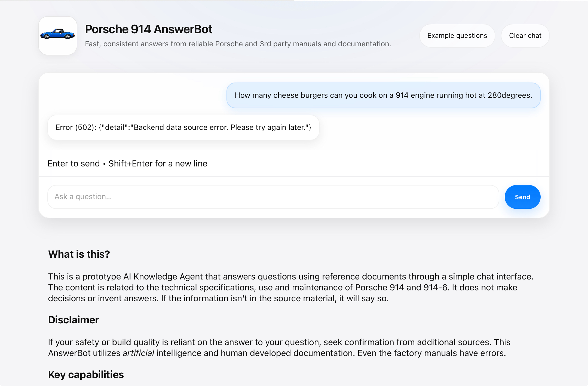Open the Example questions list
The width and height of the screenshot is (588, 386).
click(x=457, y=36)
